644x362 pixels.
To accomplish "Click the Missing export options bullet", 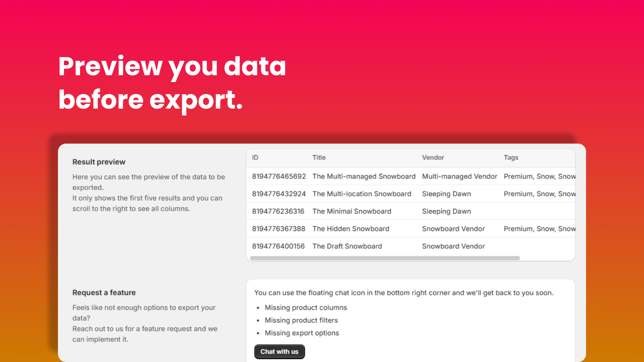I will click(x=302, y=333).
